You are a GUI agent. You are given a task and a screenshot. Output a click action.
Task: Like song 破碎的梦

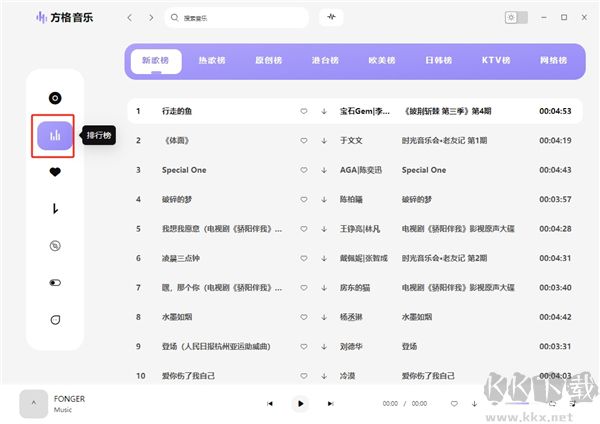click(304, 200)
